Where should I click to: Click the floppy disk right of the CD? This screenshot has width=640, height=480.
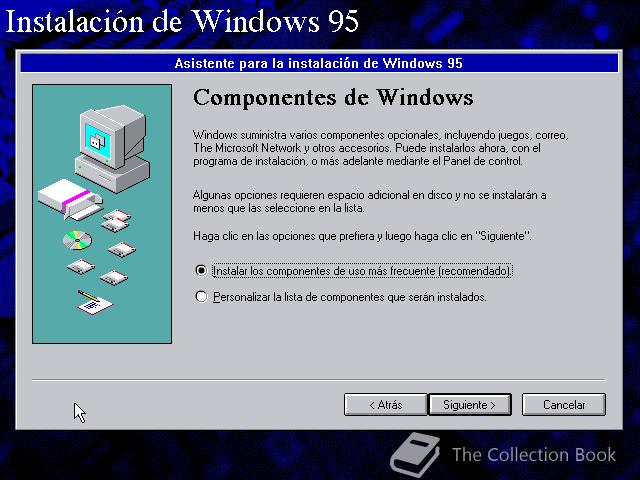(122, 249)
